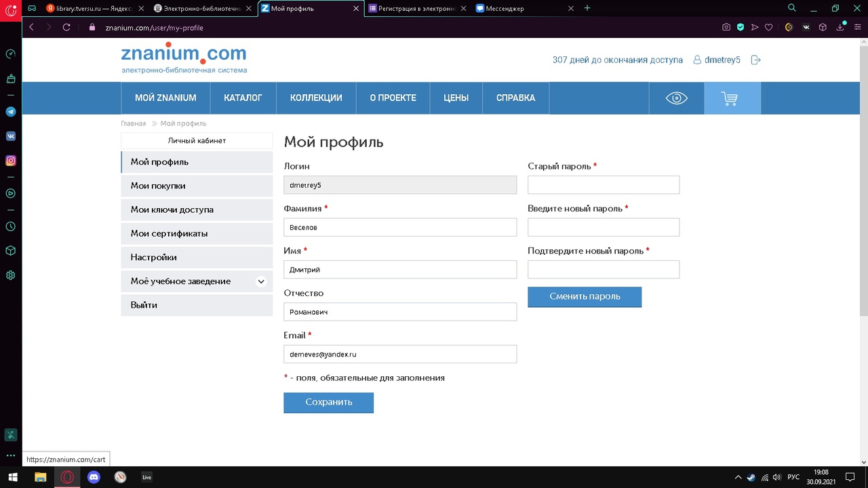Toggle the accessibility eye icon
The image size is (868, 488).
coord(676,98)
